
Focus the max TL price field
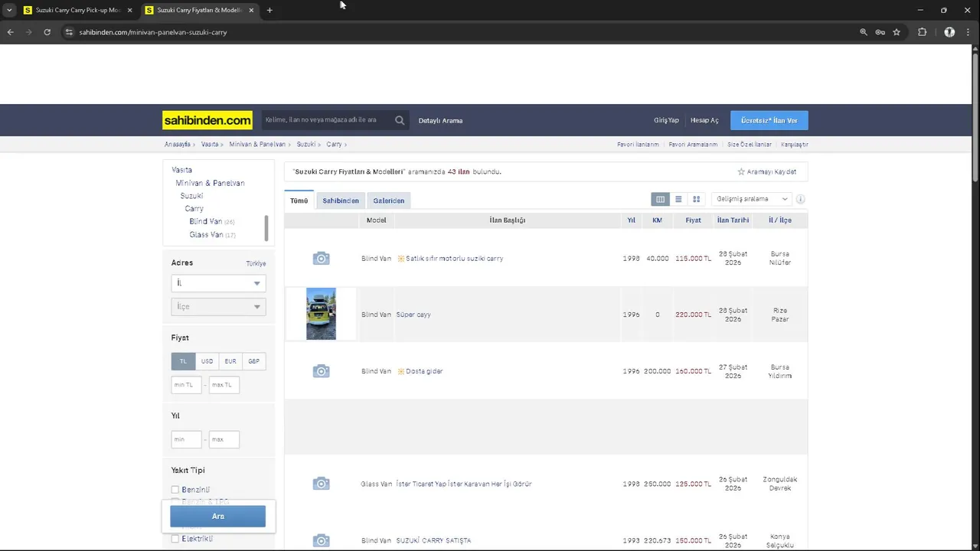tap(224, 385)
